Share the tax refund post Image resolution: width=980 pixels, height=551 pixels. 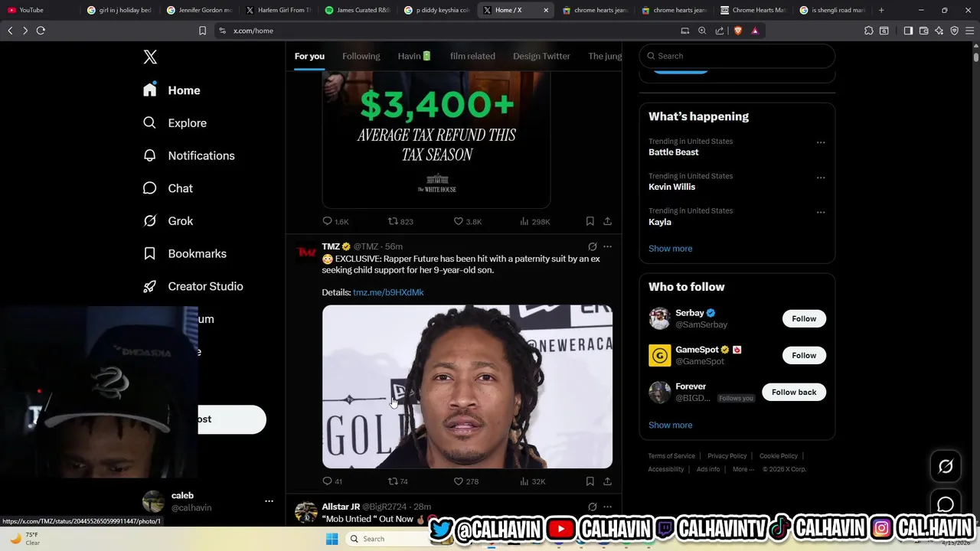(607, 221)
